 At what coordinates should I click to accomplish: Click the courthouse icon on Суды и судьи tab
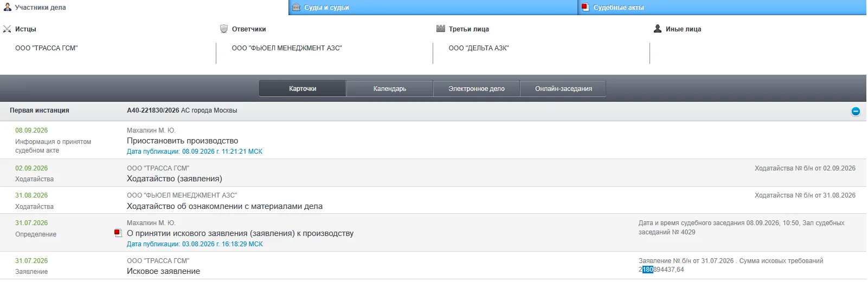[297, 8]
